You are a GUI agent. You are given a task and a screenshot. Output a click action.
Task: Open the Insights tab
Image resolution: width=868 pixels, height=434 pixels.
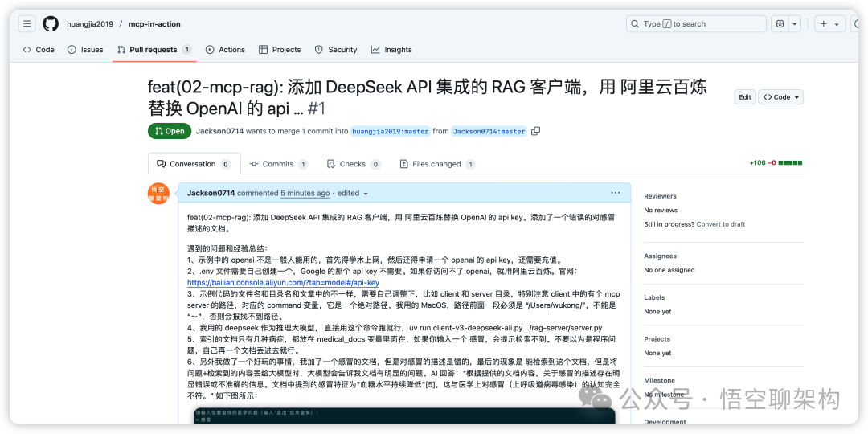[391, 49]
